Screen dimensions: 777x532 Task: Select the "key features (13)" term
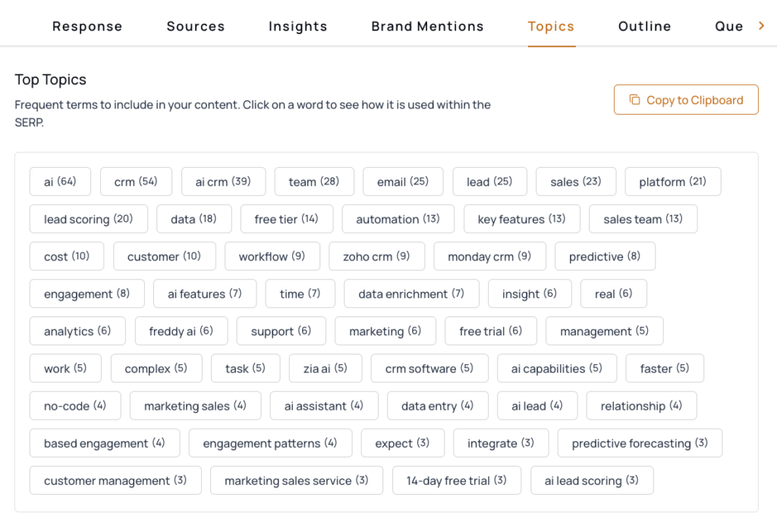tap(521, 219)
